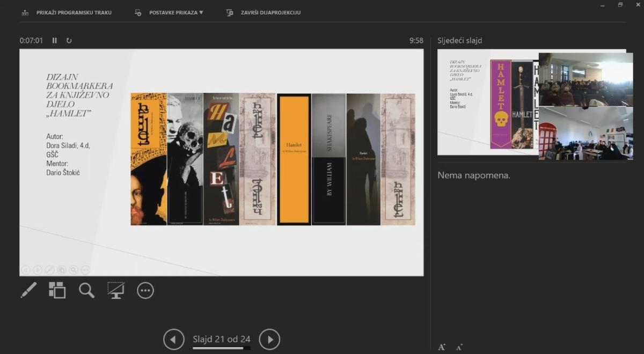Click the elapsed time 0:07:01
The image size is (644, 354).
tap(31, 40)
